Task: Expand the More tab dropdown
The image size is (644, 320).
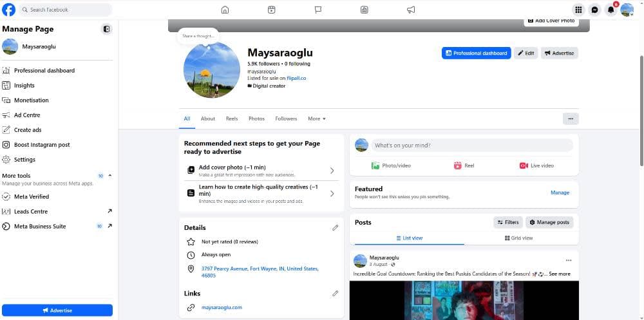Action: click(317, 118)
